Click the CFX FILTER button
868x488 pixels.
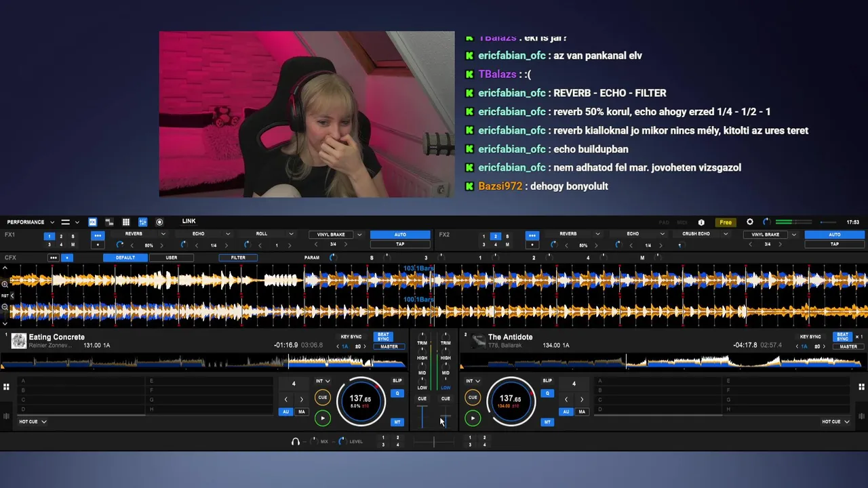point(238,258)
